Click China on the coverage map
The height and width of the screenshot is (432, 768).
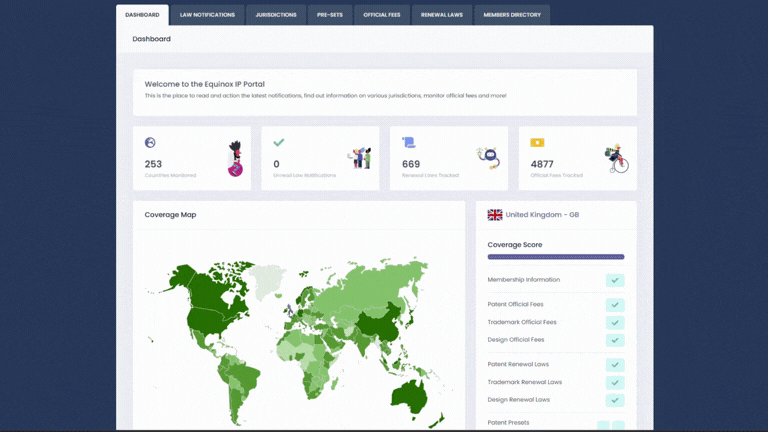point(380,322)
